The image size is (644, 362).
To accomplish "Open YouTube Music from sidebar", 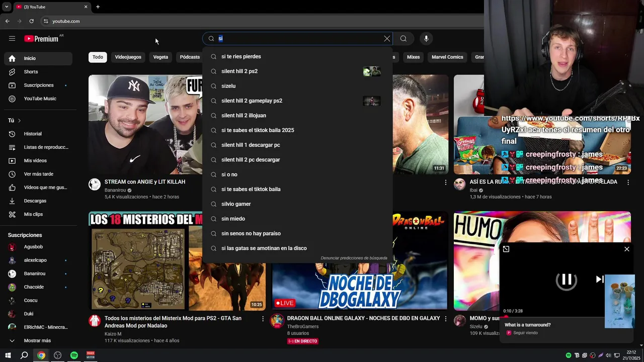I will pos(38,99).
